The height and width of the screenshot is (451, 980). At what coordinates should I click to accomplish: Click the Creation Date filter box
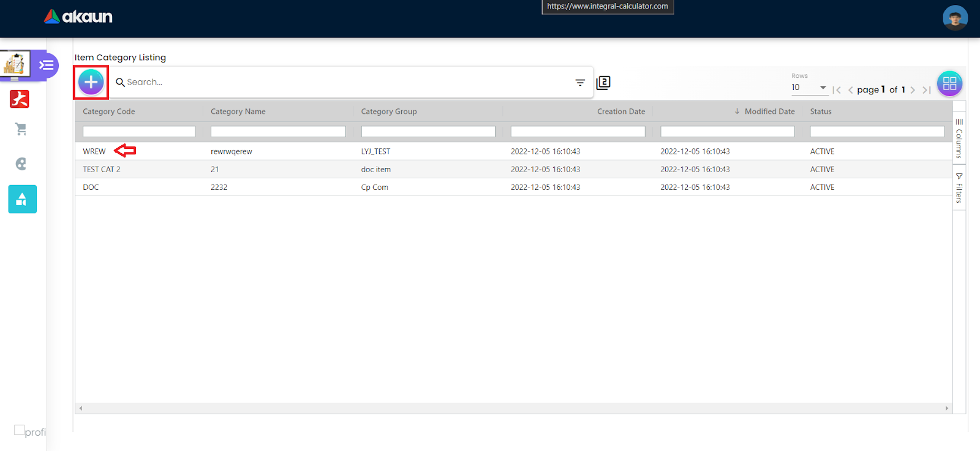[578, 132]
